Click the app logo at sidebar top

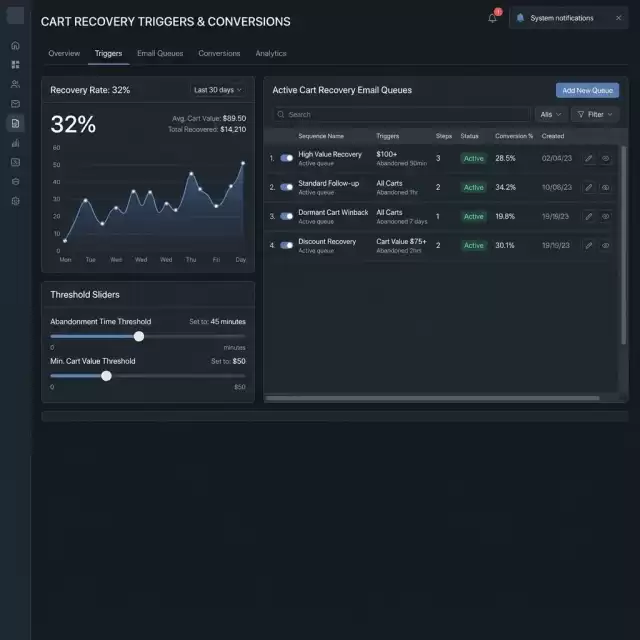click(16, 16)
